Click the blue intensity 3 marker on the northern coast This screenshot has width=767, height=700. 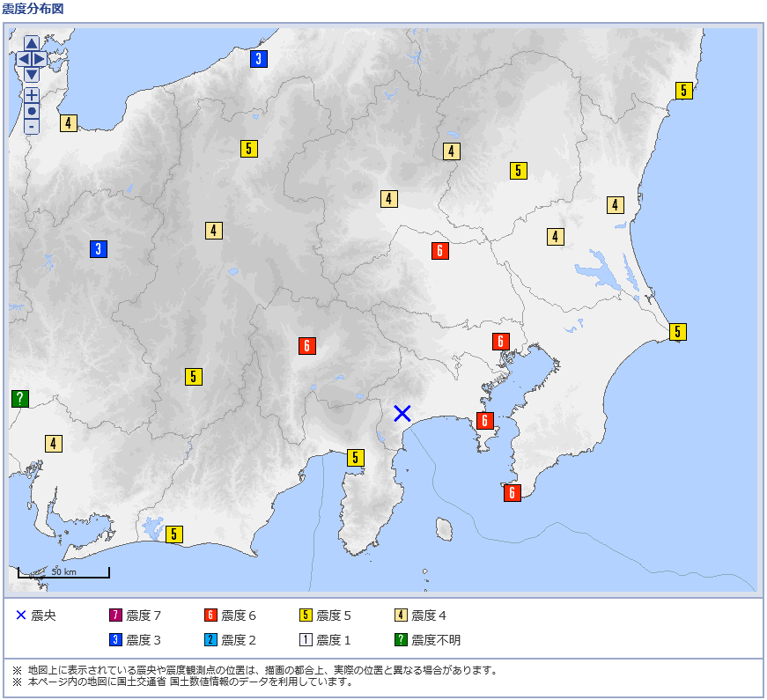257,59
